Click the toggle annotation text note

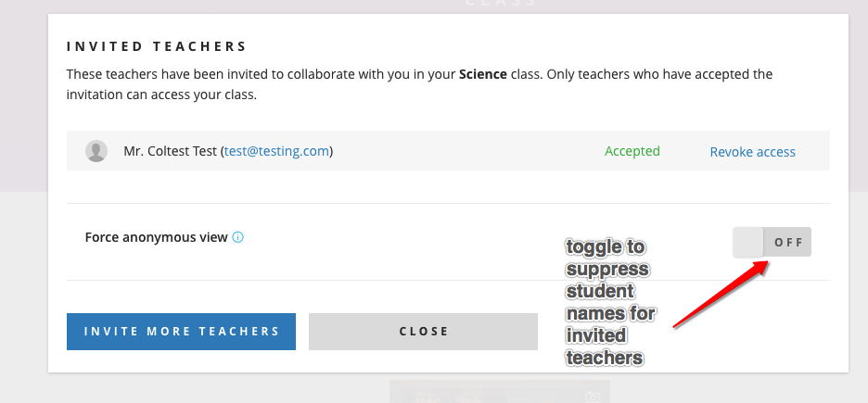[x=610, y=301]
